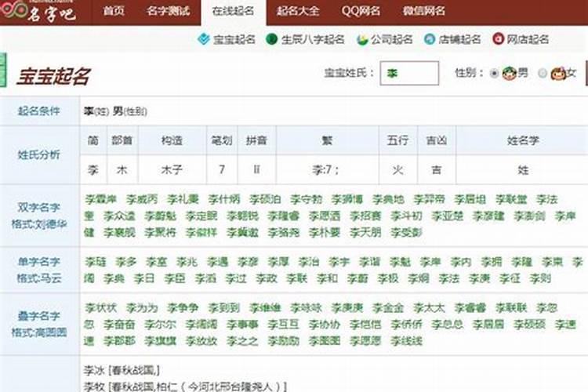
Task: Open the 微信网名 nav tab
Action: [x=423, y=11]
